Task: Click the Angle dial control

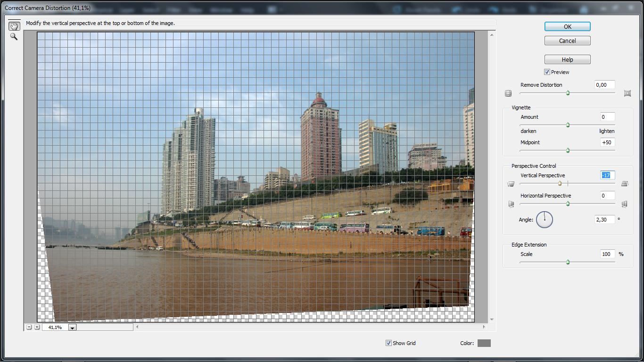Action: tap(545, 219)
